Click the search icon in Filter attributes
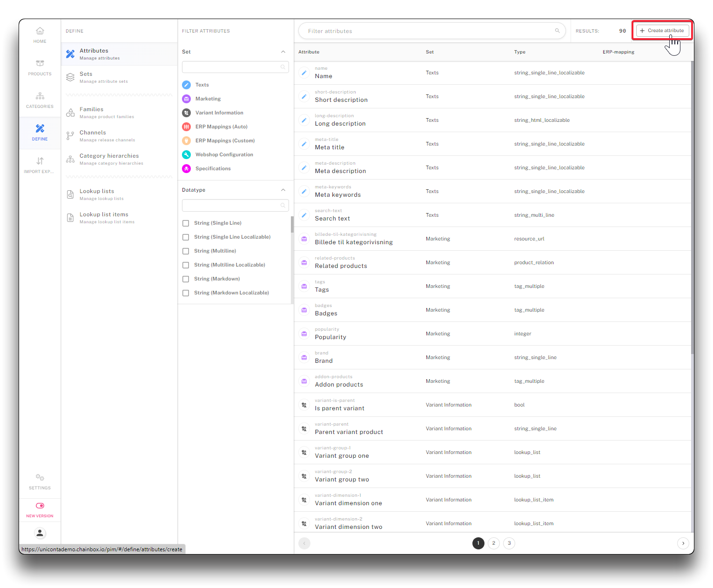Image resolution: width=713 pixels, height=588 pixels. (x=557, y=31)
